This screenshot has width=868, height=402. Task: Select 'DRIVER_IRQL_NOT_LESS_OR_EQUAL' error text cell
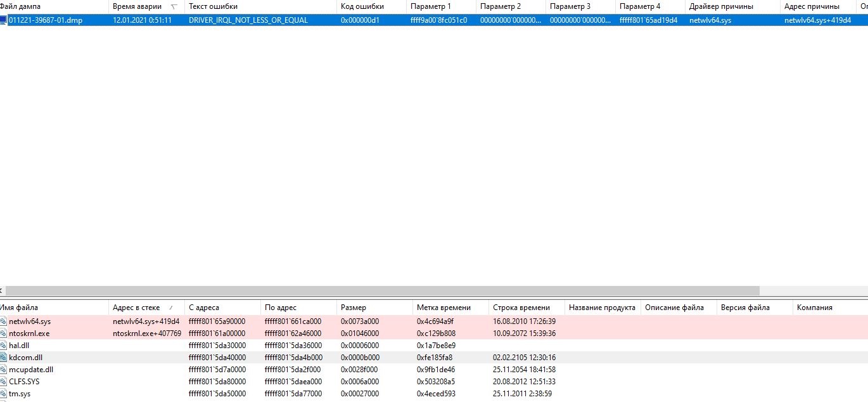pos(248,20)
